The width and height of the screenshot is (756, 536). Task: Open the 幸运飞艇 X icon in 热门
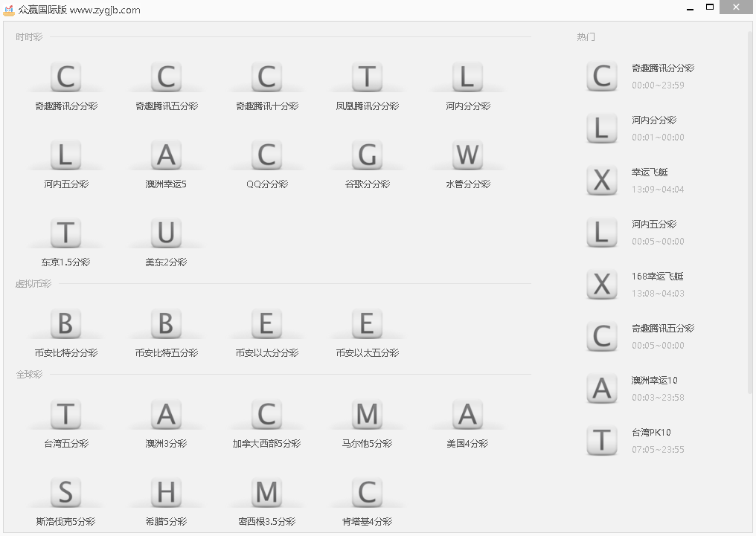pos(602,181)
